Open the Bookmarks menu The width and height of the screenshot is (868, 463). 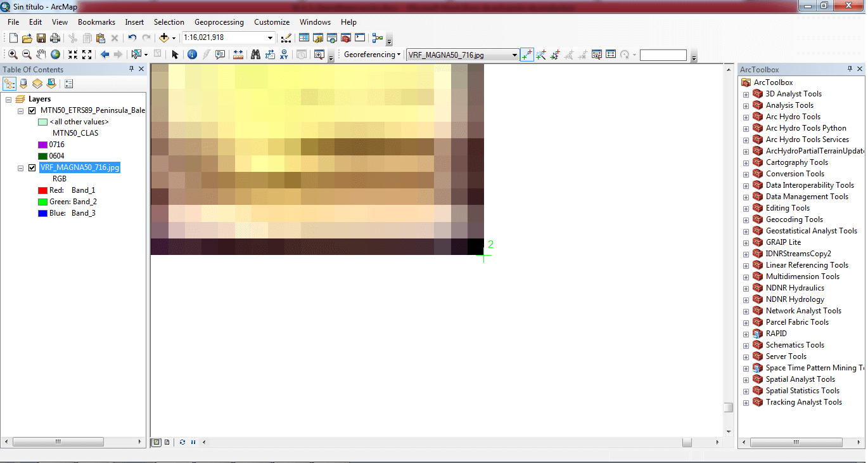[96, 22]
